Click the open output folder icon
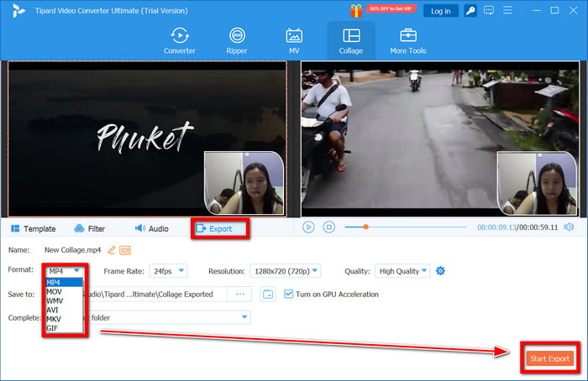This screenshot has width=588, height=381. click(x=267, y=295)
